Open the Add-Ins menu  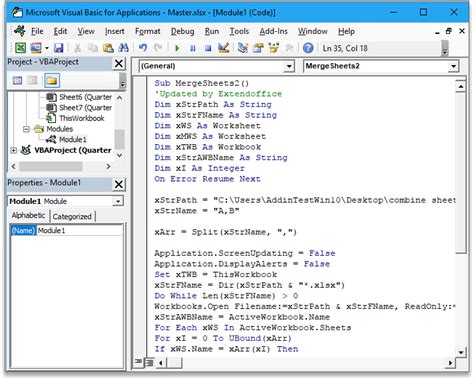click(x=273, y=31)
